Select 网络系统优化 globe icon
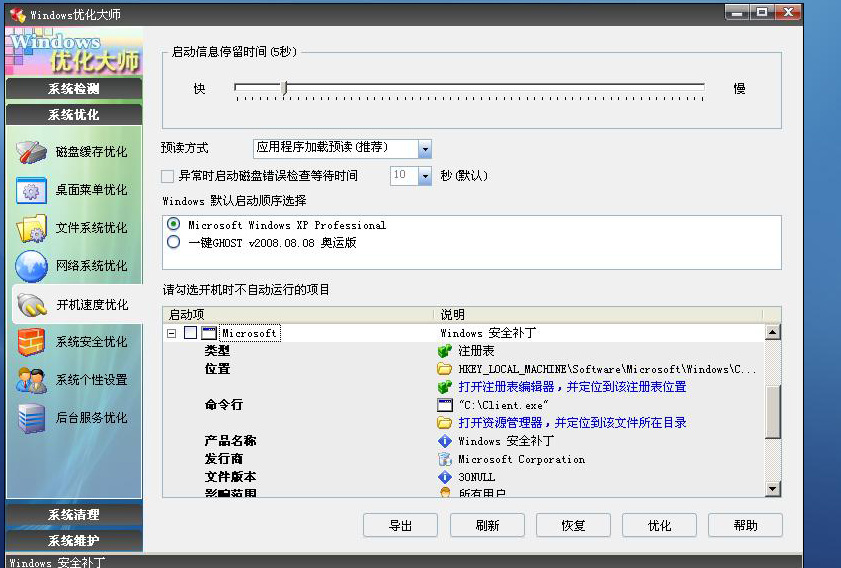Image resolution: width=841 pixels, height=568 pixels. pos(31,267)
